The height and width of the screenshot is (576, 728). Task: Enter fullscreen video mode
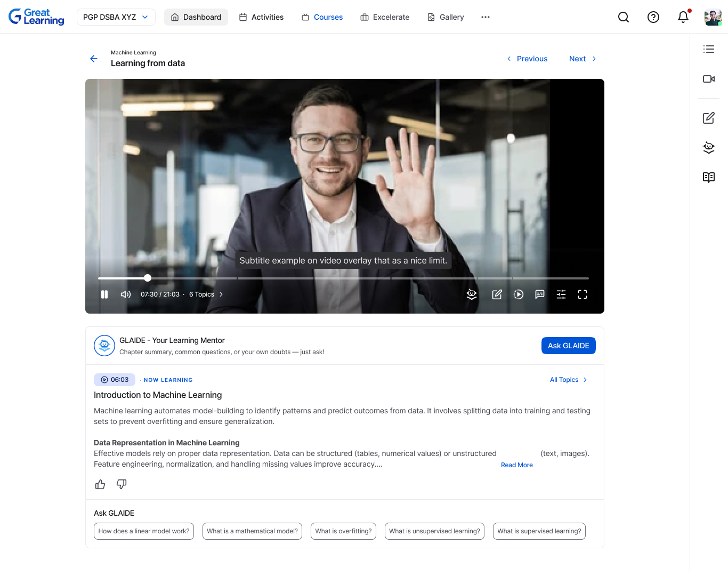point(583,294)
